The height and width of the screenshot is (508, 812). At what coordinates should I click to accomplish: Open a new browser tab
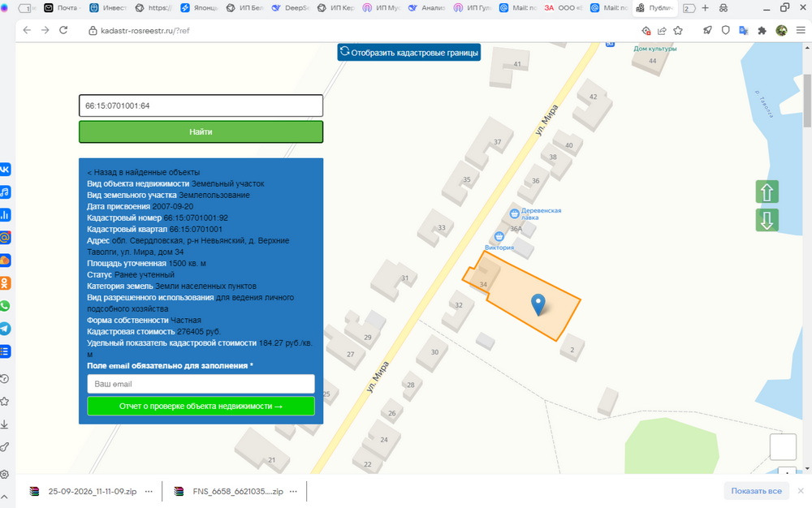[x=705, y=8]
